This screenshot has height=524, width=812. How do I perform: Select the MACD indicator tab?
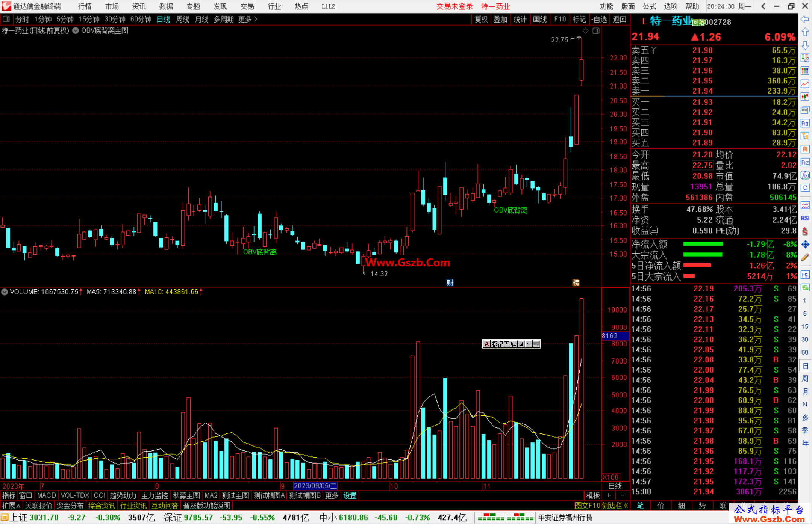point(47,495)
